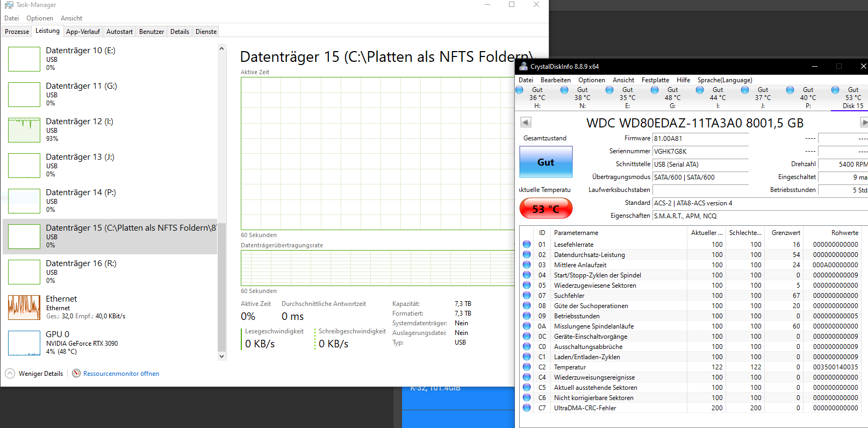Switch to the App-Verlauf tab
Image resolution: width=868 pixels, height=428 pixels.
[x=83, y=32]
